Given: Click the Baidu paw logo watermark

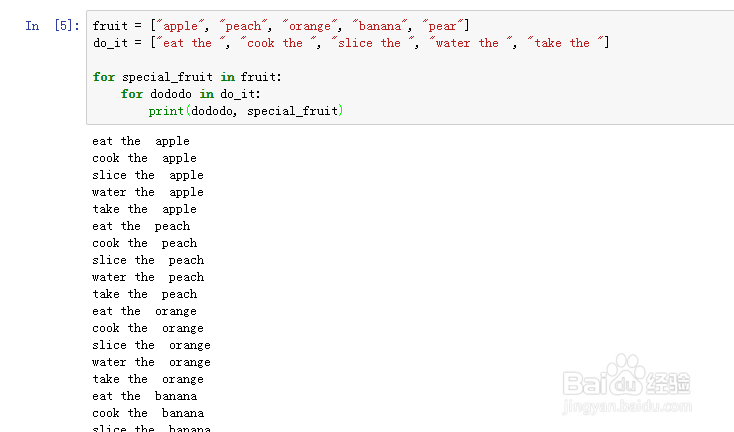Looking at the screenshot, I should point(630,378).
